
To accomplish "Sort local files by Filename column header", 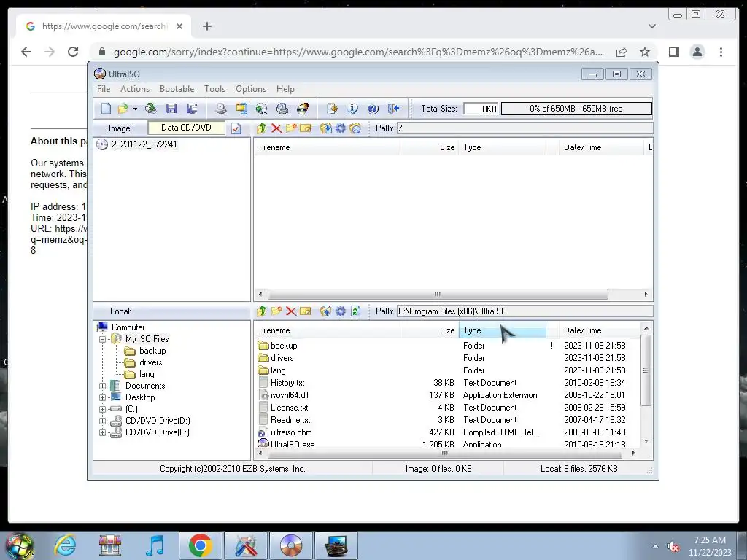I will click(327, 330).
